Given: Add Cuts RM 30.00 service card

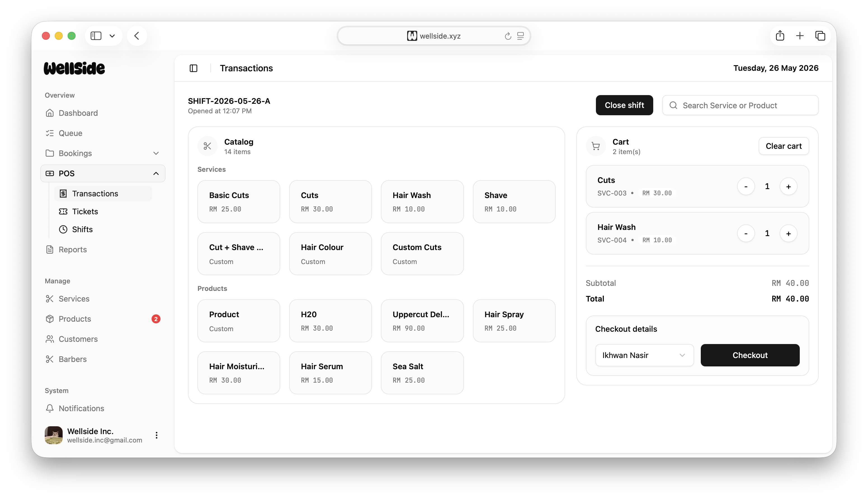Looking at the screenshot, I should [x=331, y=201].
